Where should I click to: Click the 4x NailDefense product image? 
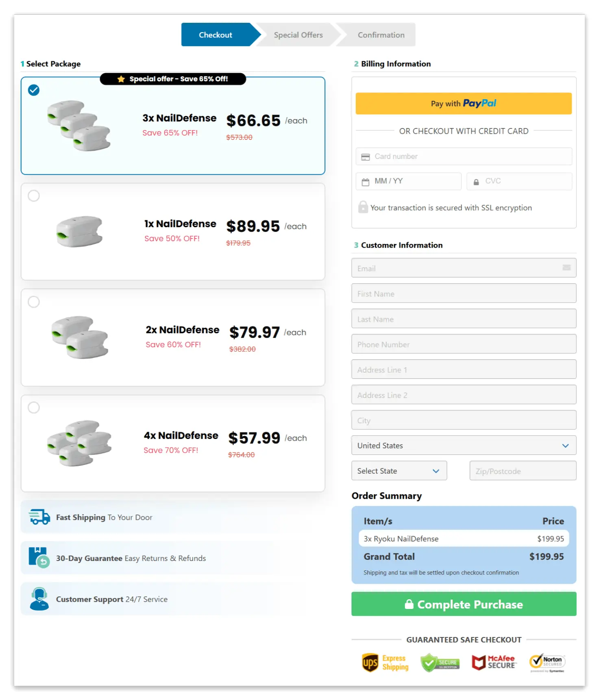click(79, 443)
